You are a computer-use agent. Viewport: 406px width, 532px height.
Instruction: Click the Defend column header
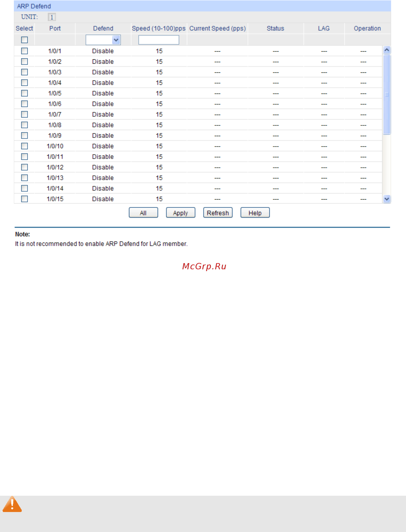point(103,28)
